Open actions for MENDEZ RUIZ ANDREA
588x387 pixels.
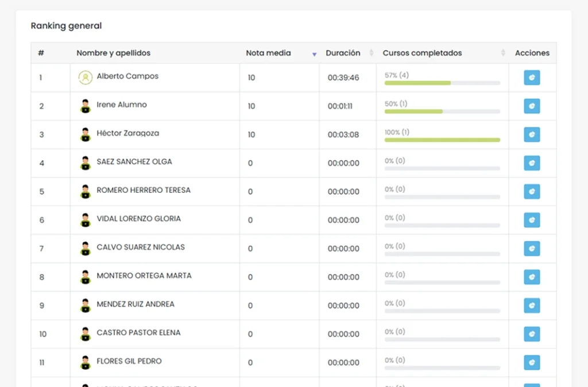point(532,305)
